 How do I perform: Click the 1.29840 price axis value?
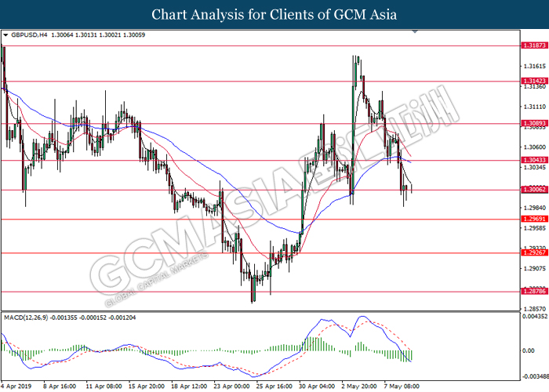coord(535,208)
